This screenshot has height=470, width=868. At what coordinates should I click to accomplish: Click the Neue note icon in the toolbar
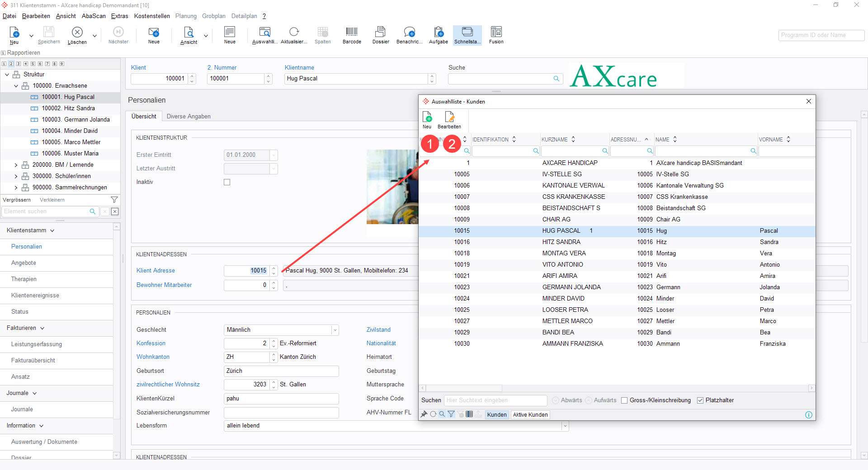(x=230, y=35)
